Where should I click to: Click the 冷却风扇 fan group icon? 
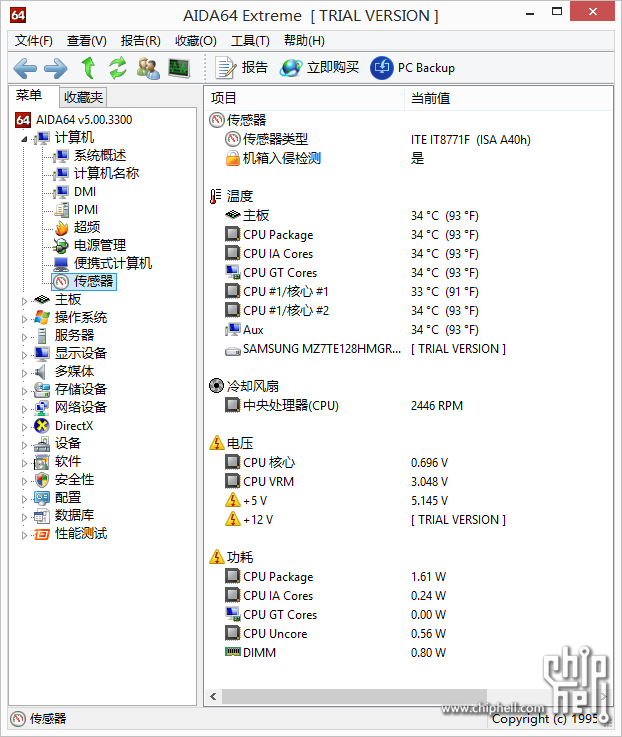216,386
